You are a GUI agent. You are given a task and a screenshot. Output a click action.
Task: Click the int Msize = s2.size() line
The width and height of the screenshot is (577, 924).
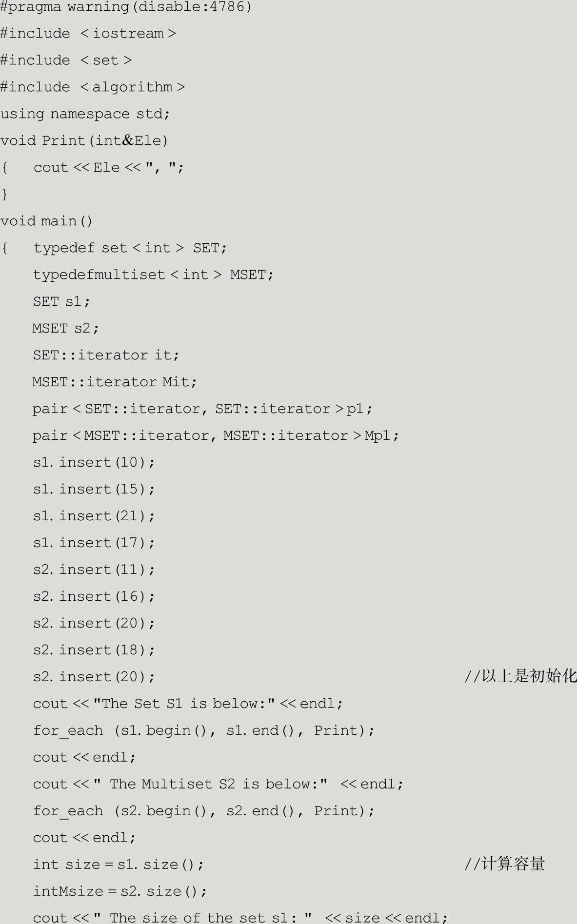tap(120, 891)
